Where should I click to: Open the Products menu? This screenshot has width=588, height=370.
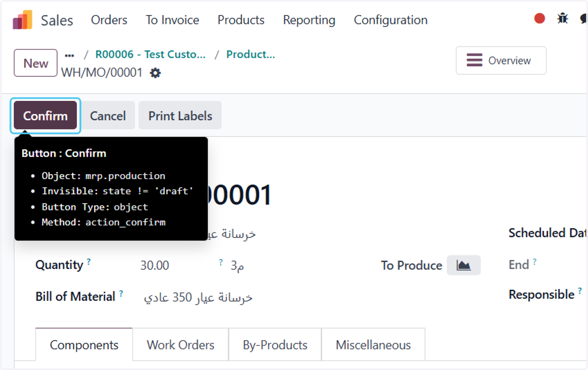click(x=241, y=20)
